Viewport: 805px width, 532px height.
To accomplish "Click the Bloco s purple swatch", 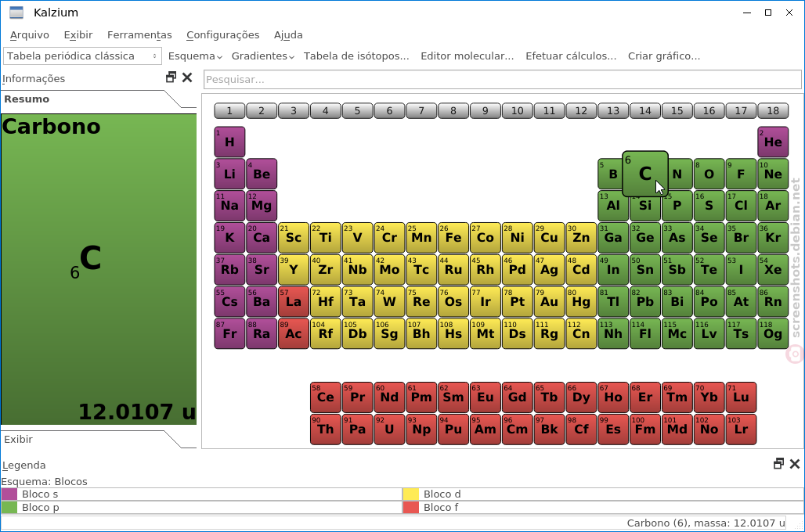I will click(9, 494).
